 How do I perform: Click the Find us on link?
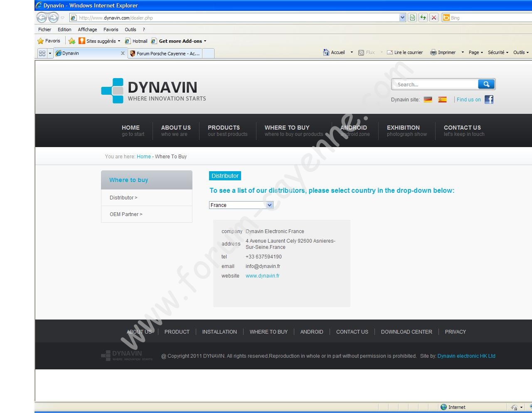click(468, 99)
